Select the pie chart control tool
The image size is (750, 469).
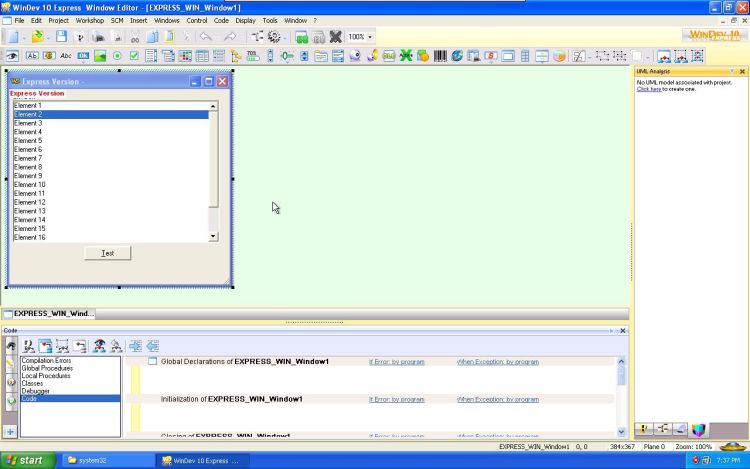point(559,56)
